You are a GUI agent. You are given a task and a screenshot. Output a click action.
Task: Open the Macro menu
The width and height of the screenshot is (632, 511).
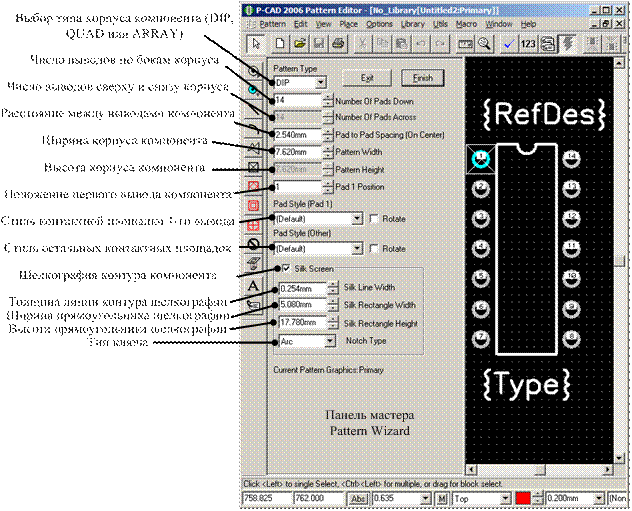(466, 24)
